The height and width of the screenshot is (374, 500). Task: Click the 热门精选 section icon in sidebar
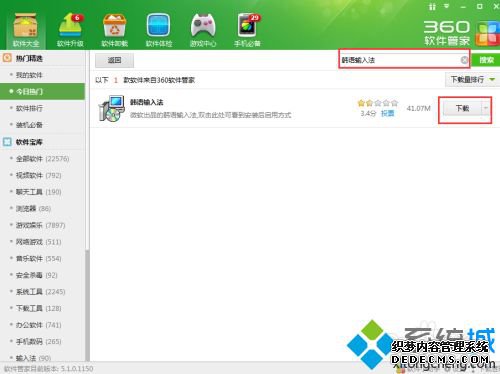click(x=7, y=58)
